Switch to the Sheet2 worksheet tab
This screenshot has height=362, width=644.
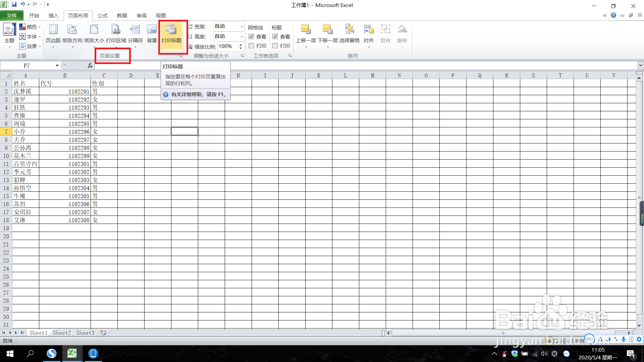(x=62, y=333)
